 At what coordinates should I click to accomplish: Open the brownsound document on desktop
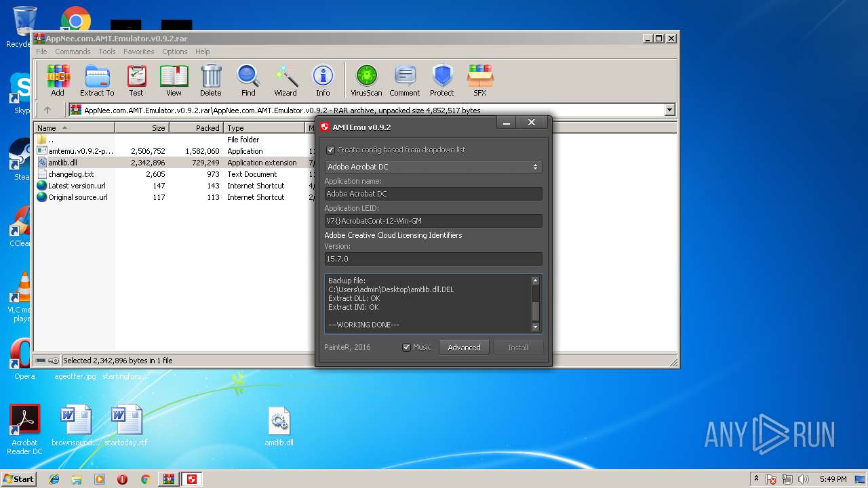[x=75, y=426]
